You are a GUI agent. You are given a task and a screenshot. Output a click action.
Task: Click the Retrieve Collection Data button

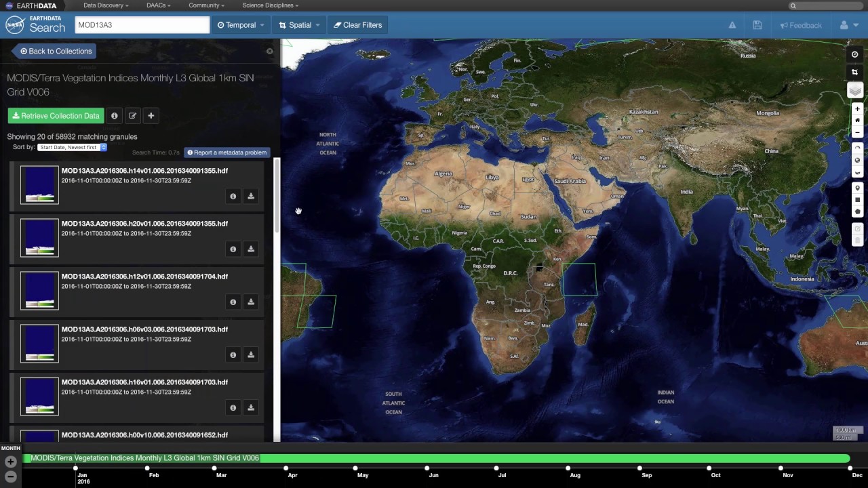click(56, 116)
